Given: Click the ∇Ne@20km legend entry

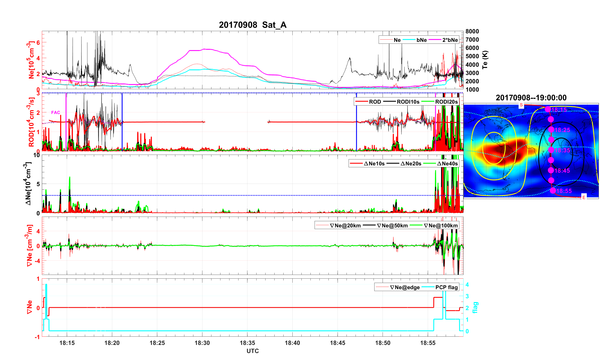Looking at the screenshot, I should click(345, 226).
